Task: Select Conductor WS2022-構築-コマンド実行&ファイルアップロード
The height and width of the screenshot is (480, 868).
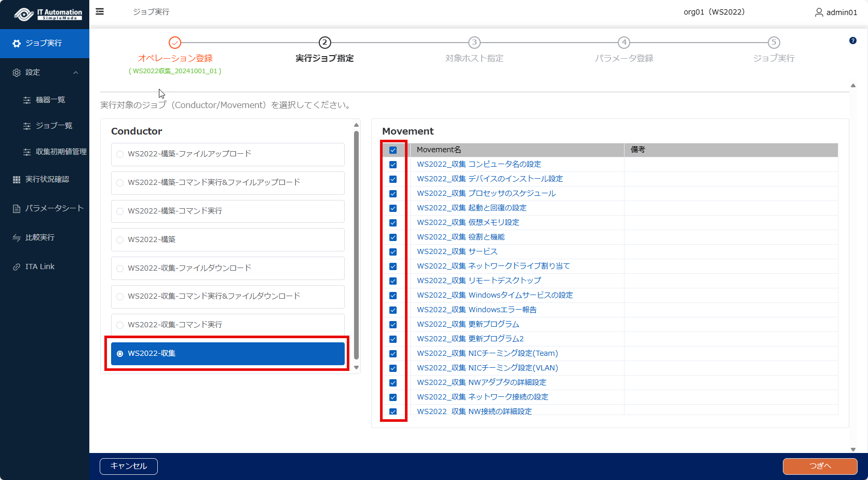Action: click(228, 183)
